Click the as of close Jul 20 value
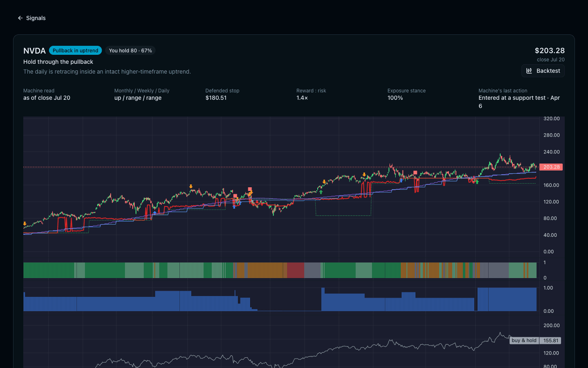Screen dimensions: 588x368 pos(47,98)
